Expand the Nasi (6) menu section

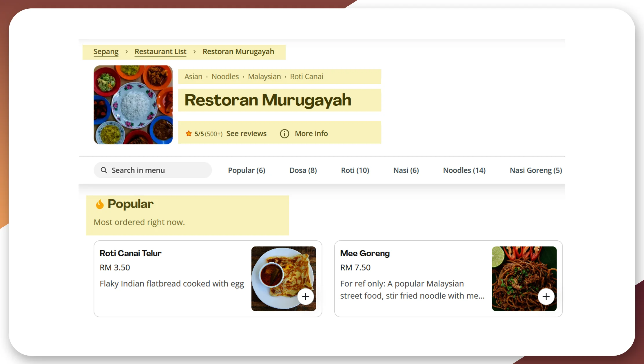[406, 170]
